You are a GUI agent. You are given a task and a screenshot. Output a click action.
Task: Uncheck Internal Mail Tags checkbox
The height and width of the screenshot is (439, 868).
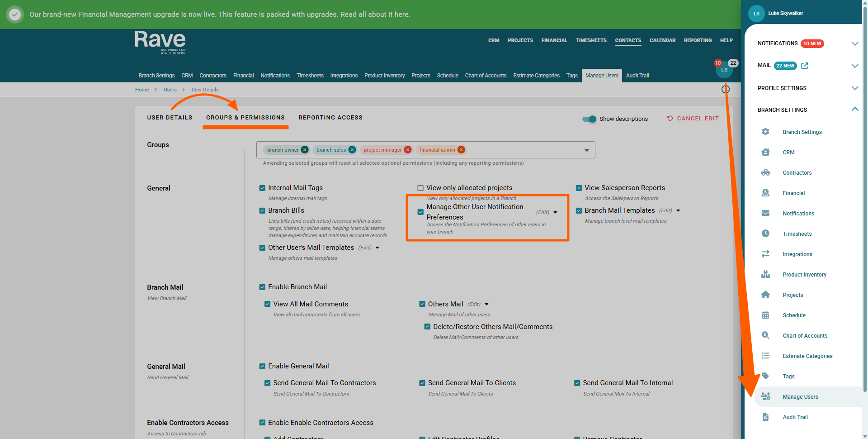click(262, 188)
